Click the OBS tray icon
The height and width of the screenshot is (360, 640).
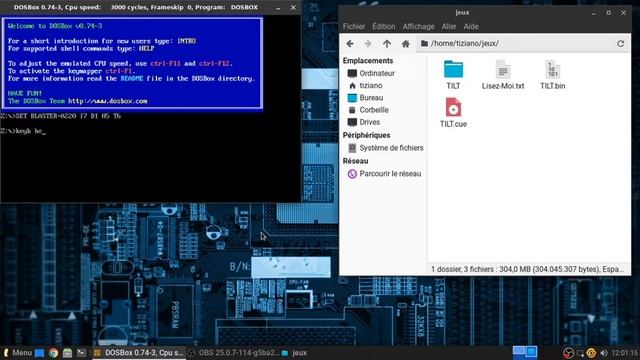[568, 353]
